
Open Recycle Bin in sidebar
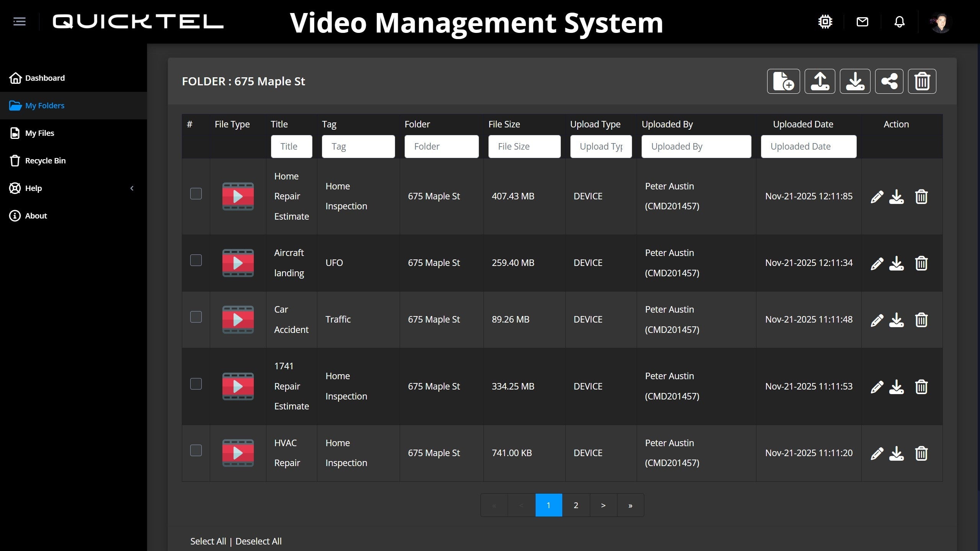(45, 161)
